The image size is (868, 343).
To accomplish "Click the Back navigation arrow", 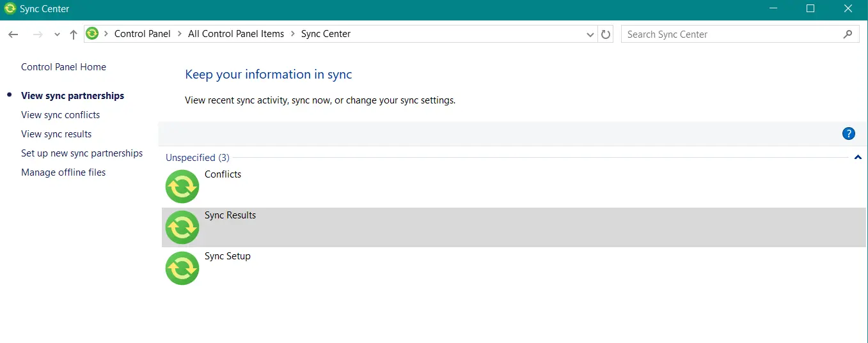I will (x=13, y=34).
